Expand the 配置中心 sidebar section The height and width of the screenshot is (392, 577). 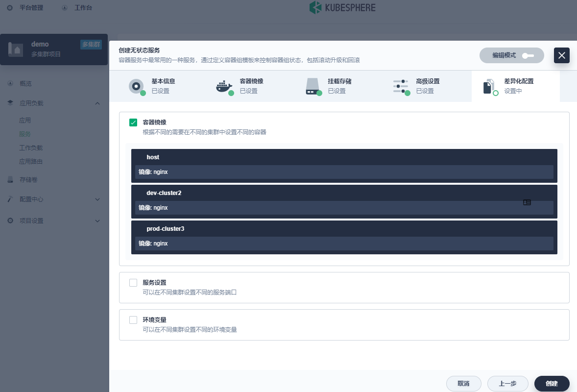97,199
